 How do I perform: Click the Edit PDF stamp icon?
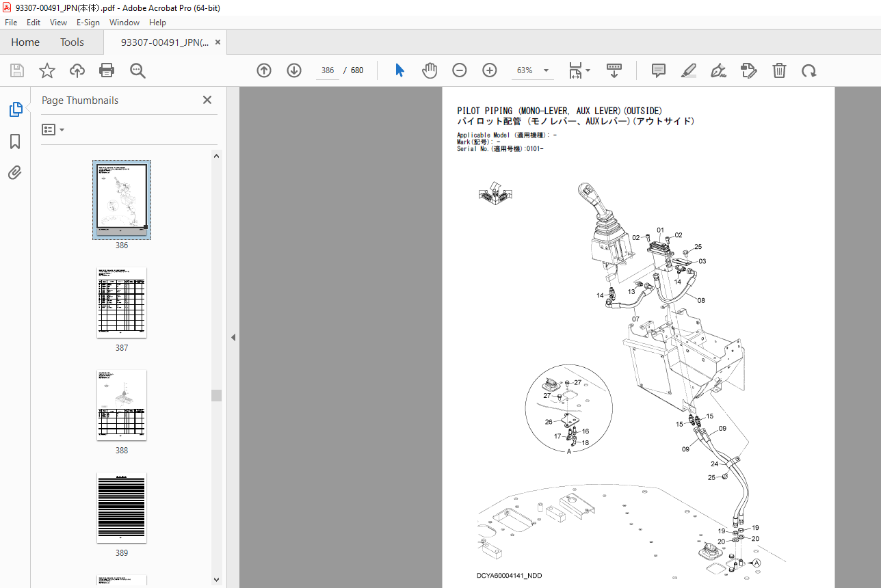point(749,70)
